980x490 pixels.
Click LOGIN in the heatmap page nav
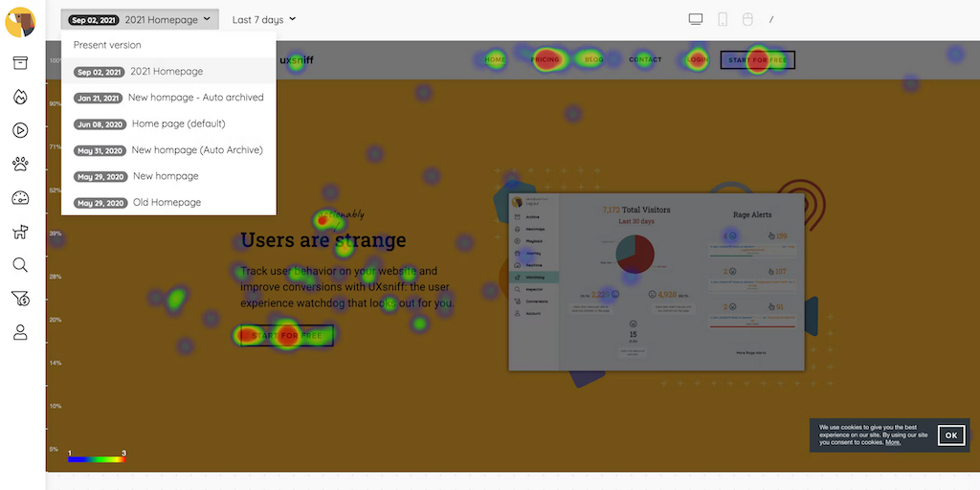(x=698, y=60)
